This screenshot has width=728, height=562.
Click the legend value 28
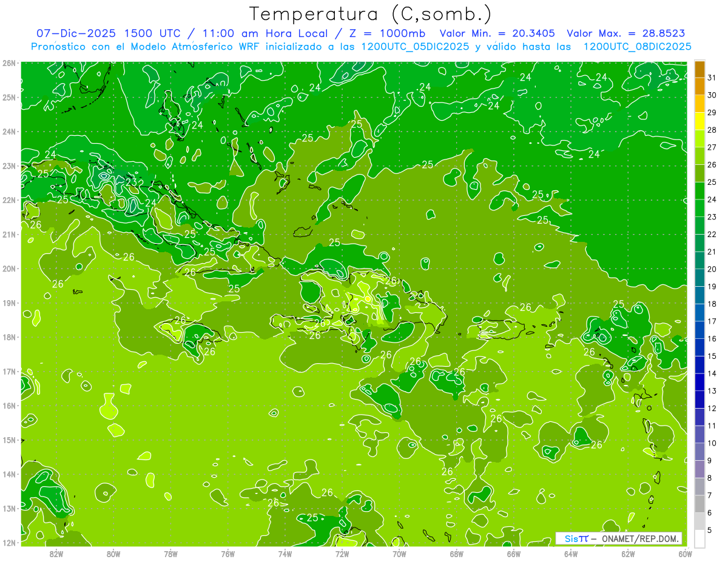712,130
